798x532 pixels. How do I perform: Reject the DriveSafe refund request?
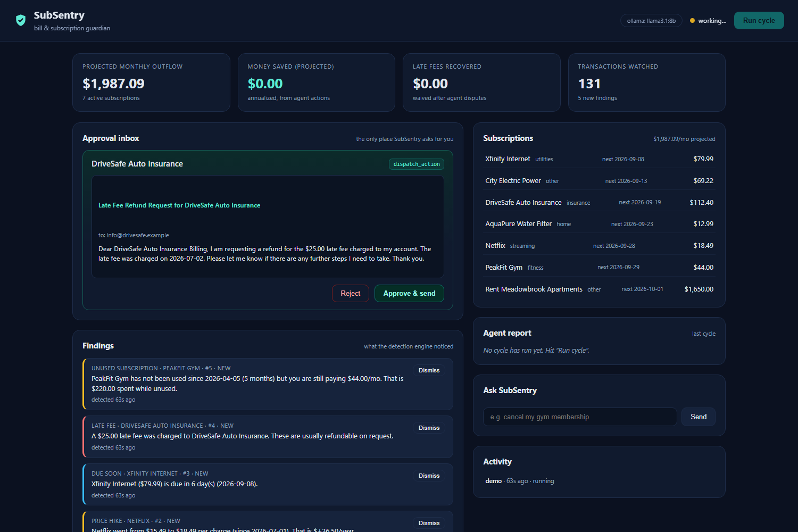[350, 293]
